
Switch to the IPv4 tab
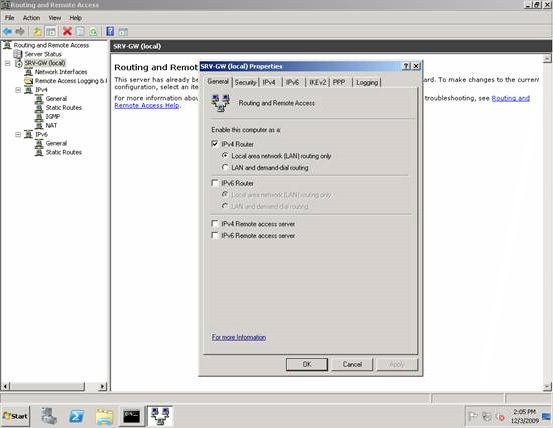pyautogui.click(x=269, y=82)
